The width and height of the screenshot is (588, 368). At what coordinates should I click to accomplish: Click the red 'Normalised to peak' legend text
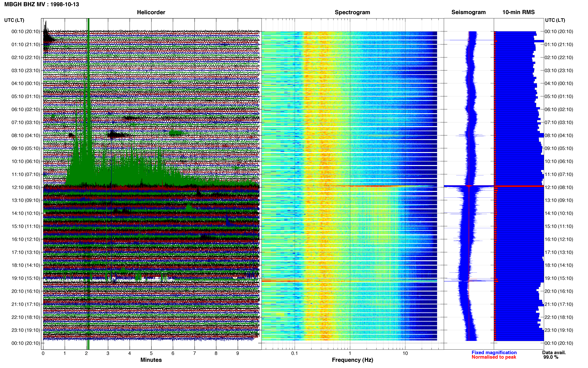pyautogui.click(x=494, y=357)
